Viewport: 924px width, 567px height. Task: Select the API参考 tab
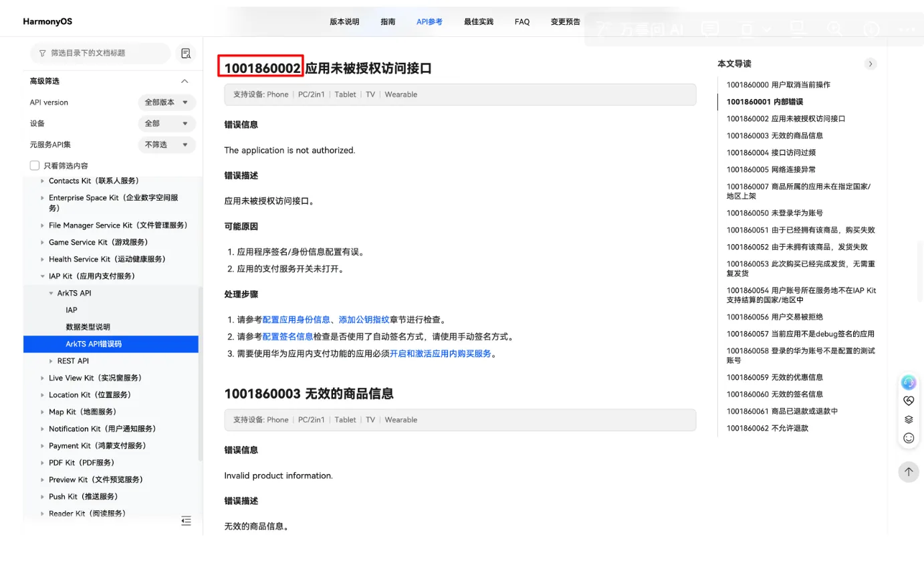point(429,22)
